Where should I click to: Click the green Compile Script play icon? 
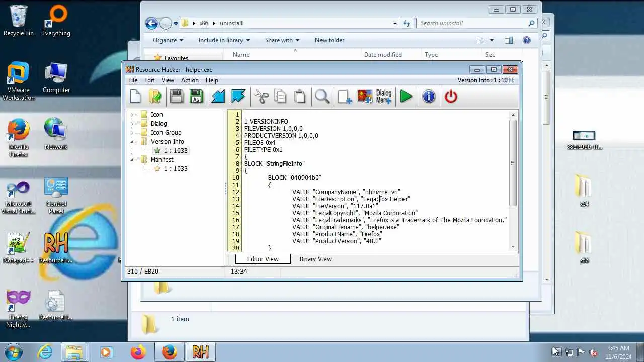coord(406,96)
